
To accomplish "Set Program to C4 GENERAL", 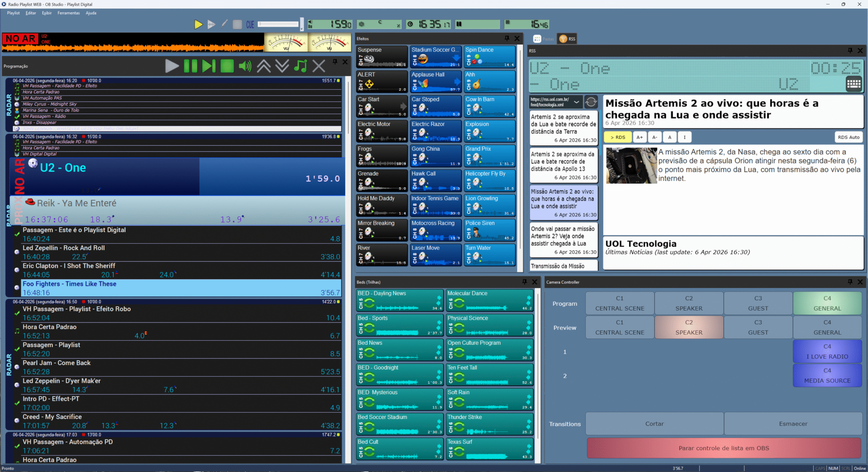I will (x=827, y=303).
